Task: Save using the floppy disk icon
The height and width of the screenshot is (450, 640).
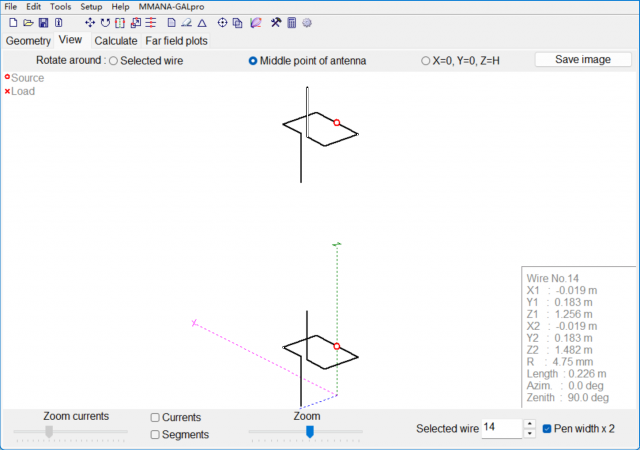Action: click(x=43, y=22)
